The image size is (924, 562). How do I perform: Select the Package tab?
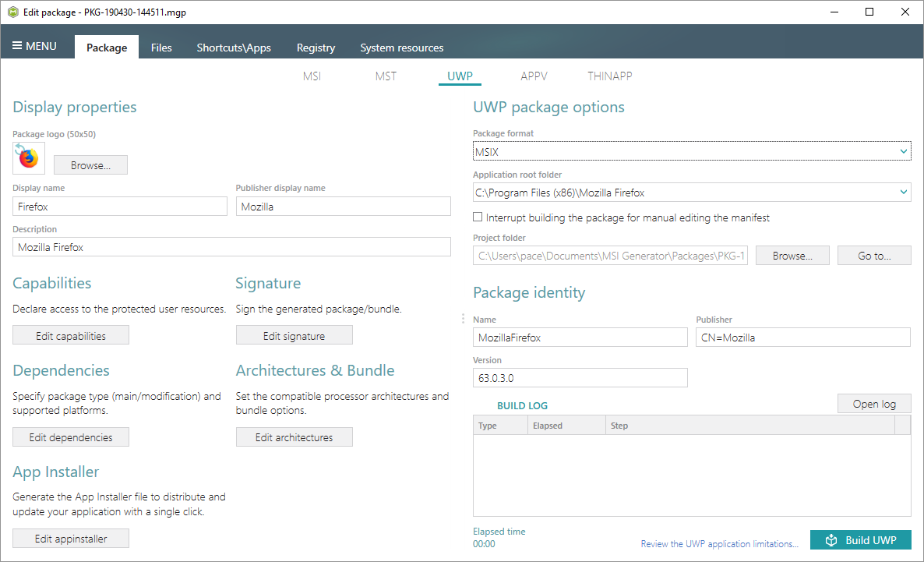click(x=107, y=48)
